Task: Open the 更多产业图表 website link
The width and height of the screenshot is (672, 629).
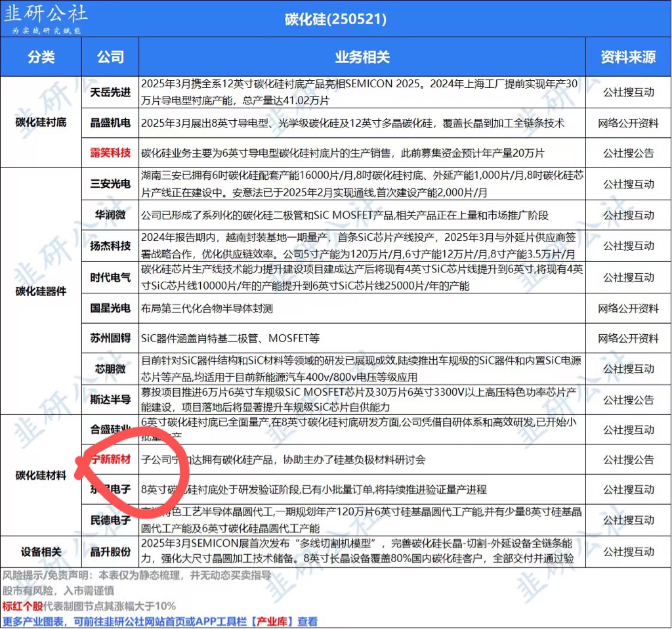Action: [160, 622]
